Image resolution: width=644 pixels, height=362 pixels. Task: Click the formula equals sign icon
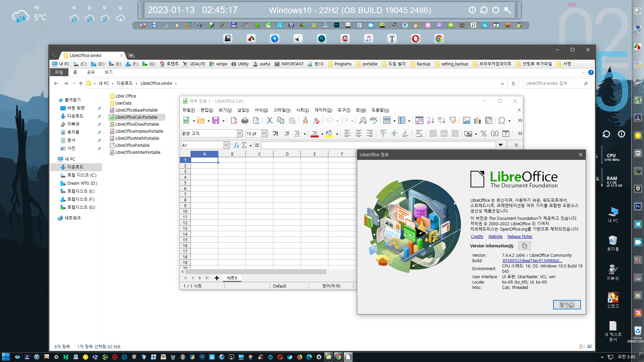(x=257, y=145)
